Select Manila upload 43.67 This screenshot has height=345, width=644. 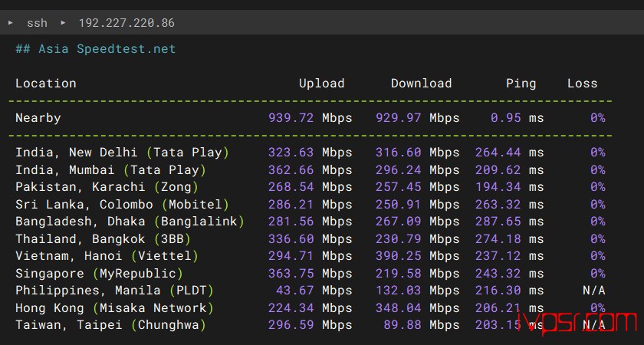tap(295, 291)
